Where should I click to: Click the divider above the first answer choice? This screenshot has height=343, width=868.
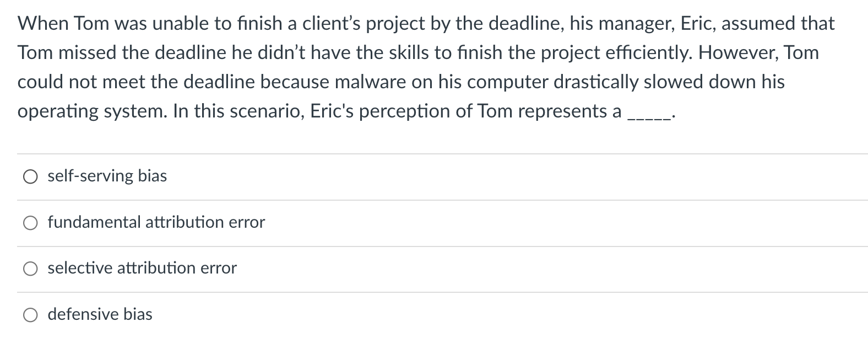[x=434, y=153]
